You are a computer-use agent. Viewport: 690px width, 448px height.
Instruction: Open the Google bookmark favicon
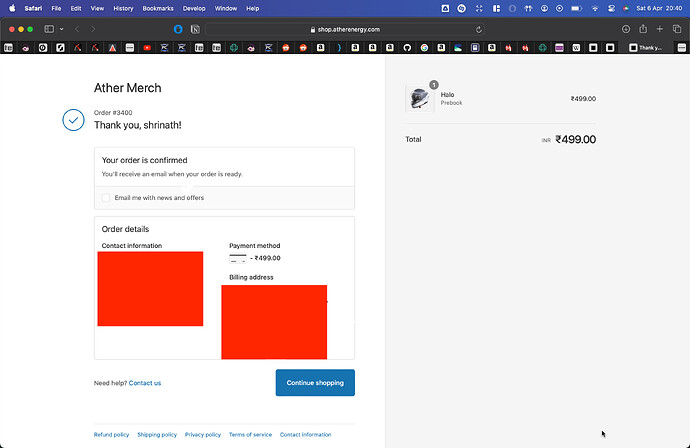424,48
